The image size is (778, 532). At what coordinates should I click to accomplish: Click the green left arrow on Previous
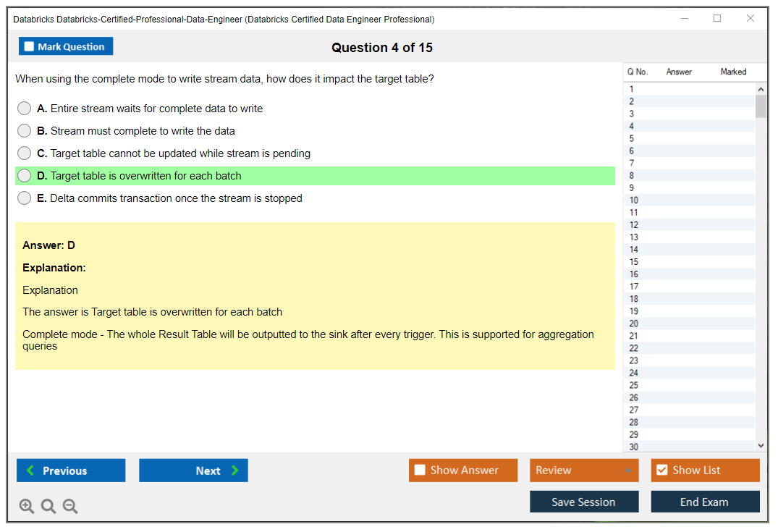click(30, 470)
